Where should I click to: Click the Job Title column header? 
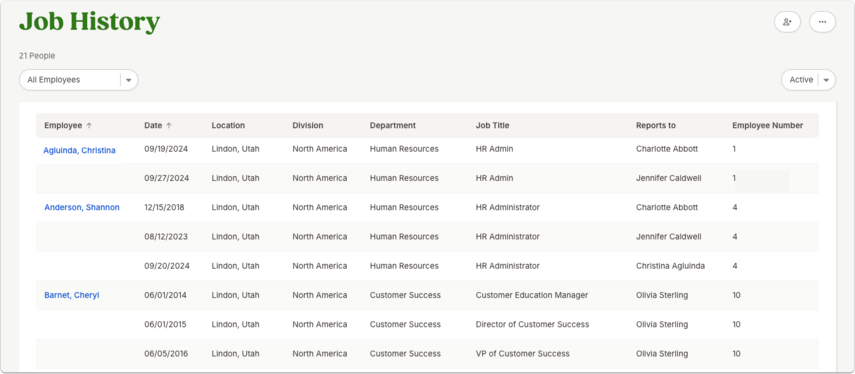click(x=492, y=125)
